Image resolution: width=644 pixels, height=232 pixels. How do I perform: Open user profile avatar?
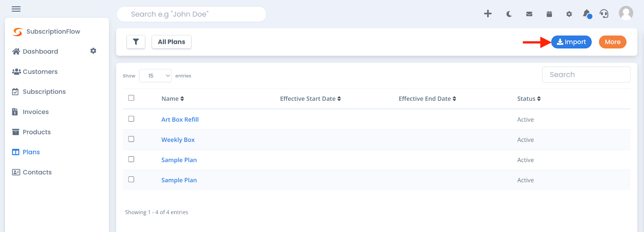tap(626, 13)
